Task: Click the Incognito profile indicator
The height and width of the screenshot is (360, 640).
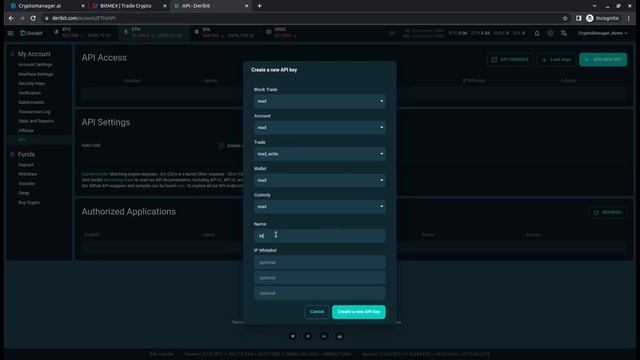Action: coord(603,18)
